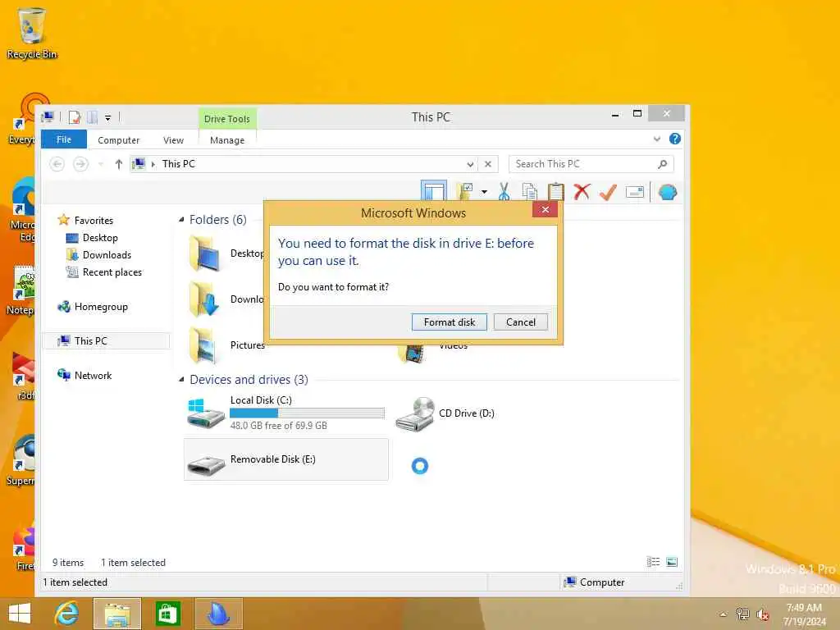840x630 pixels.
Task: Cancel the format disk prompt
Action: click(x=520, y=322)
